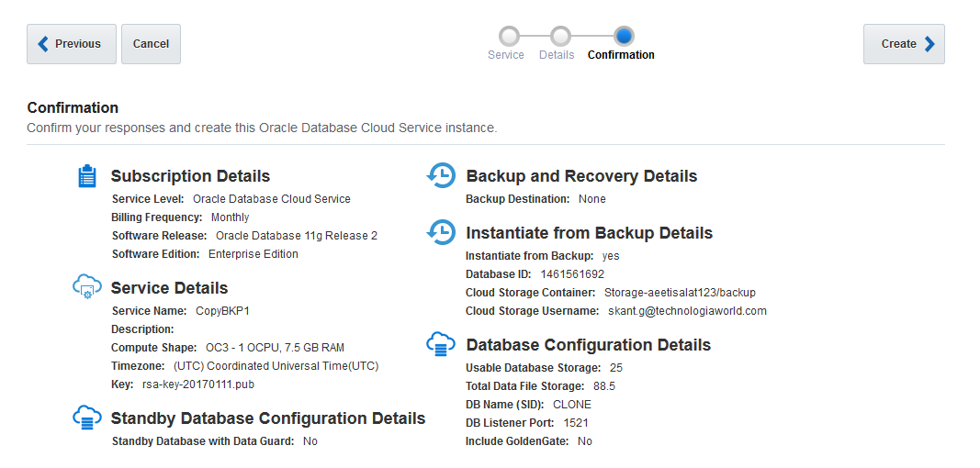Click the Subscription Details clipboard icon
Viewport: 980px width, 468px height.
(86, 176)
